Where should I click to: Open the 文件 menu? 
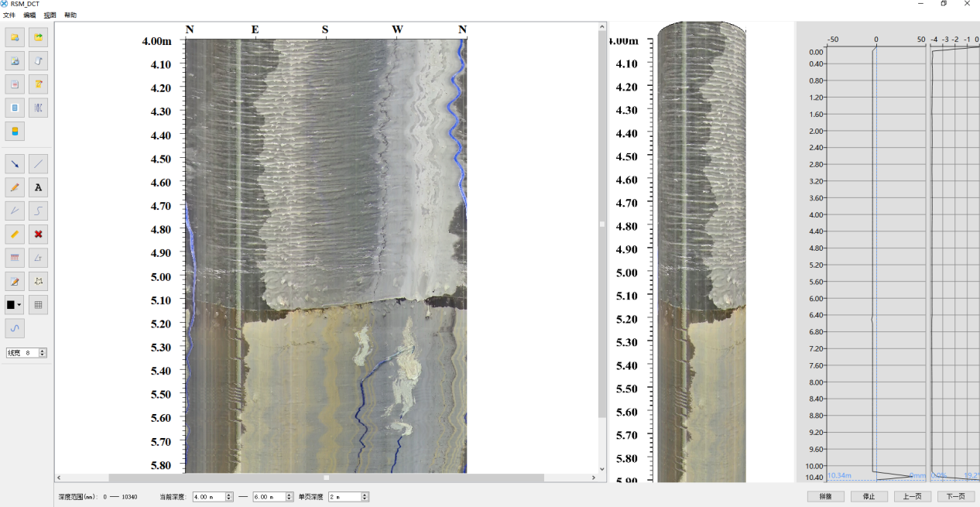coord(9,15)
